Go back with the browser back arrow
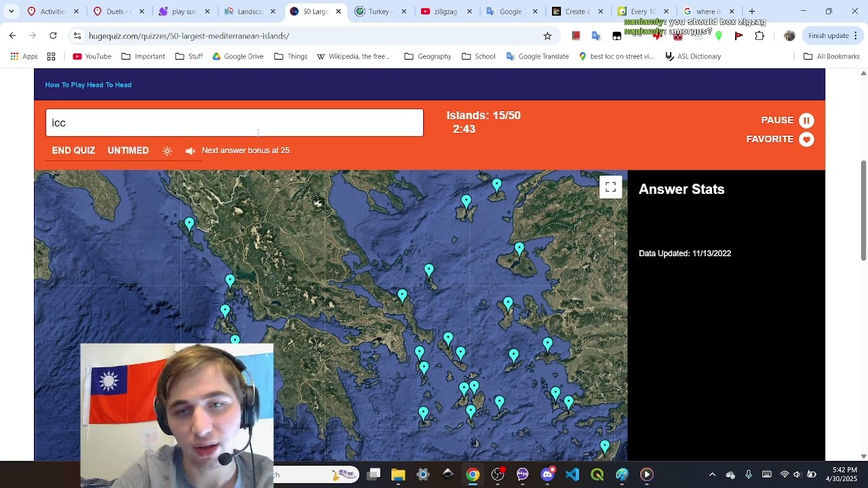Viewport: 868px width, 488px height. coord(12,35)
